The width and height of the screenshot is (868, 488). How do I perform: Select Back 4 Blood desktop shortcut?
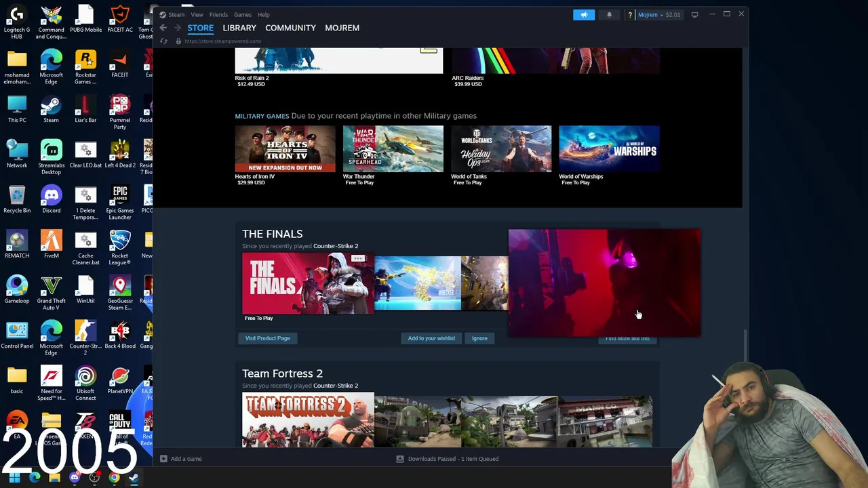(120, 335)
